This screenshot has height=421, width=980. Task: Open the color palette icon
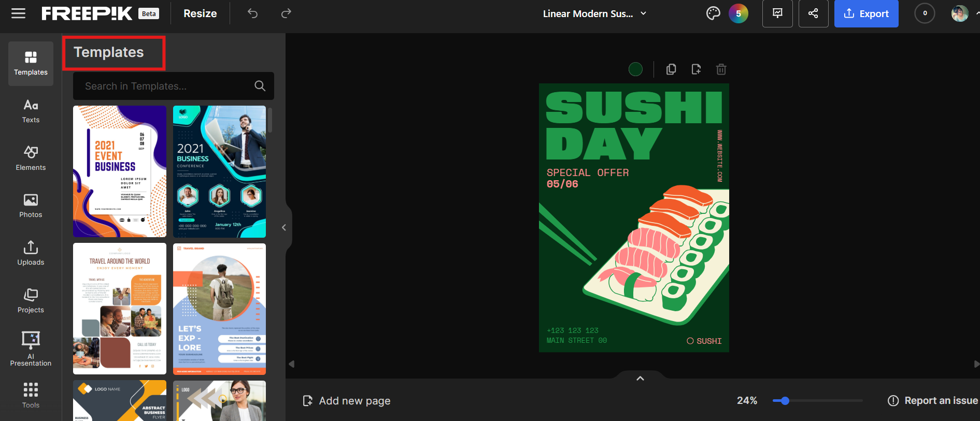(713, 13)
